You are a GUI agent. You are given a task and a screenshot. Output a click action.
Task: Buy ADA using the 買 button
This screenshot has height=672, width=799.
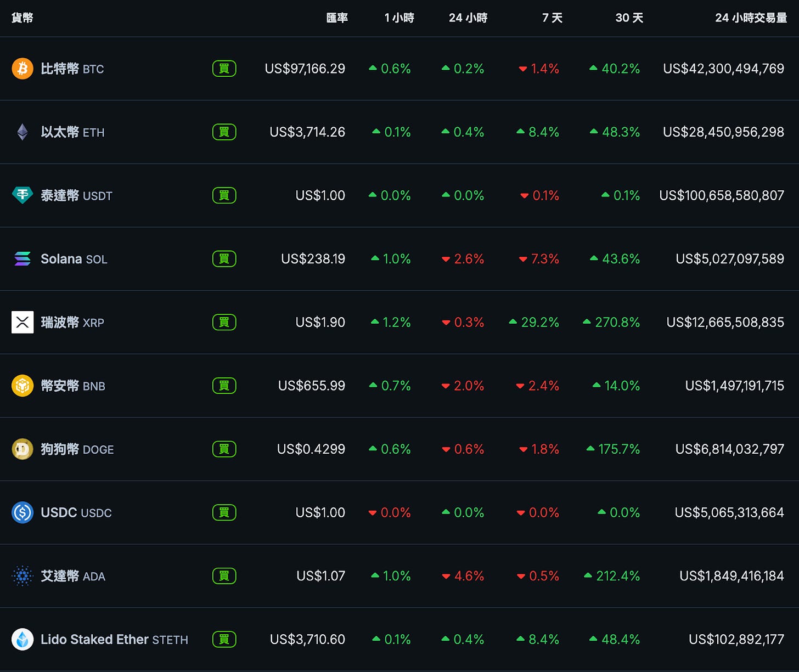click(x=224, y=576)
